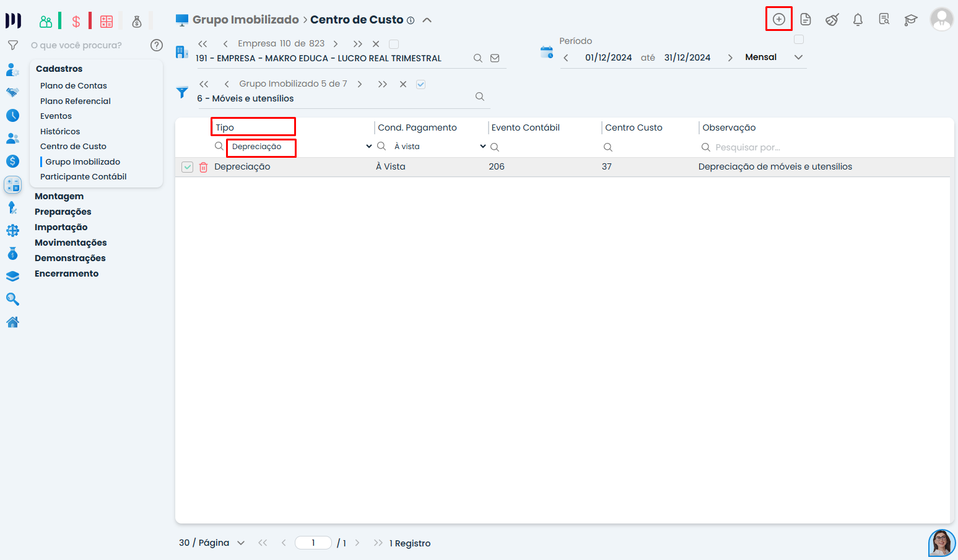Open the notifications bell icon
The image size is (958, 560).
tap(858, 20)
